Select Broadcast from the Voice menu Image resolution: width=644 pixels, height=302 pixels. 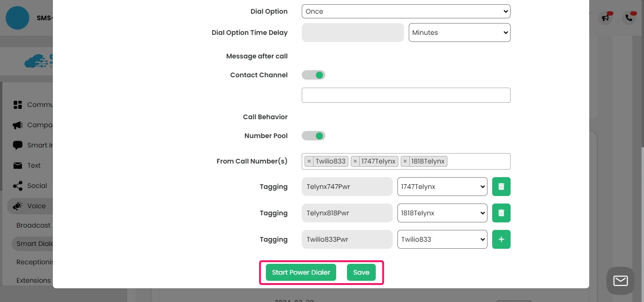[33, 225]
